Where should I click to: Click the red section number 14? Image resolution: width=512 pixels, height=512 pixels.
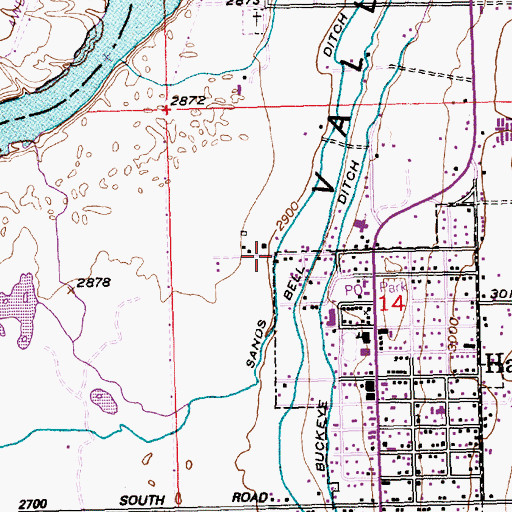click(392, 304)
